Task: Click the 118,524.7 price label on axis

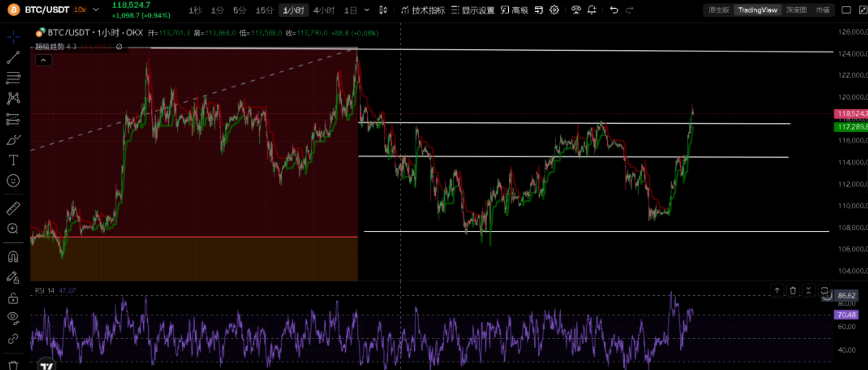Action: 851,114
